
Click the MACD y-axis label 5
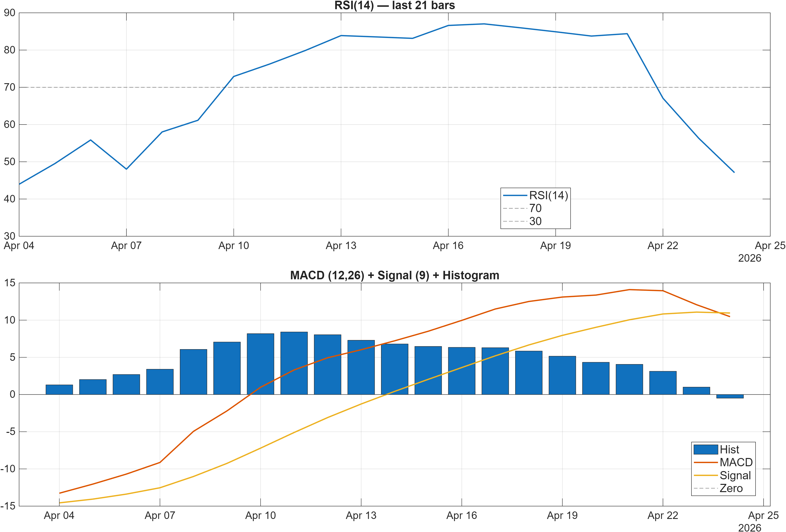click(x=13, y=357)
